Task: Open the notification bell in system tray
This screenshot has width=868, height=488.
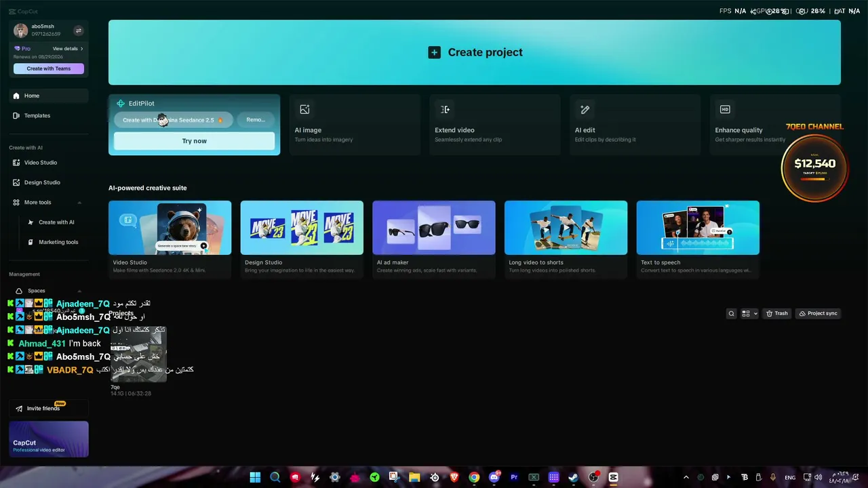Action: pyautogui.click(x=856, y=477)
